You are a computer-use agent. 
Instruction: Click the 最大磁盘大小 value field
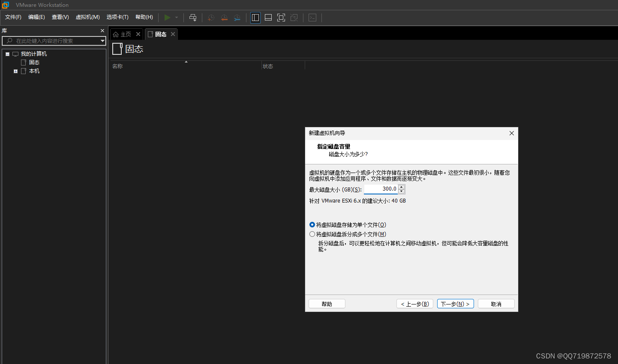(x=381, y=189)
